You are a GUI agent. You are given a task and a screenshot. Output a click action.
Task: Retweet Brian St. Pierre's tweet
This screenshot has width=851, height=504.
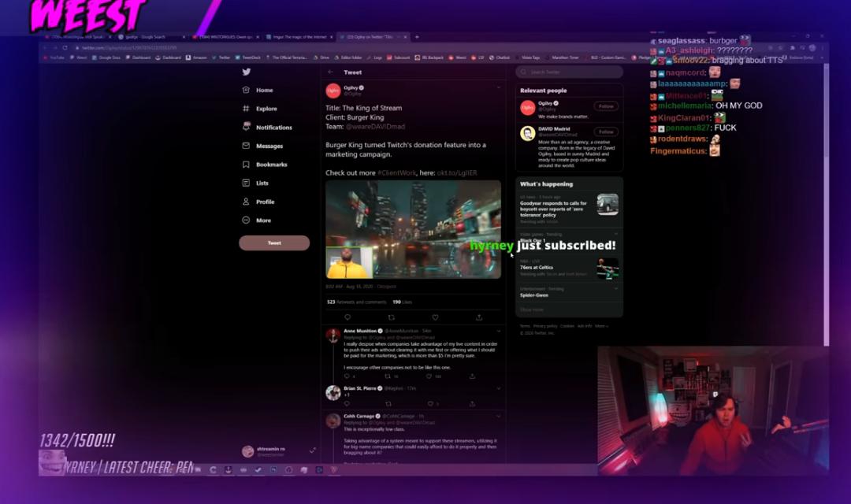pyautogui.click(x=388, y=404)
